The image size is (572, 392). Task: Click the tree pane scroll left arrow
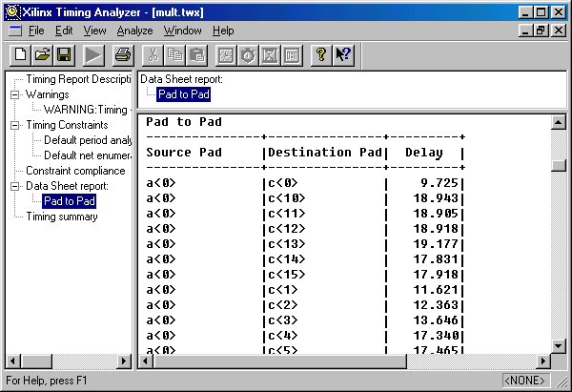pyautogui.click(x=13, y=361)
